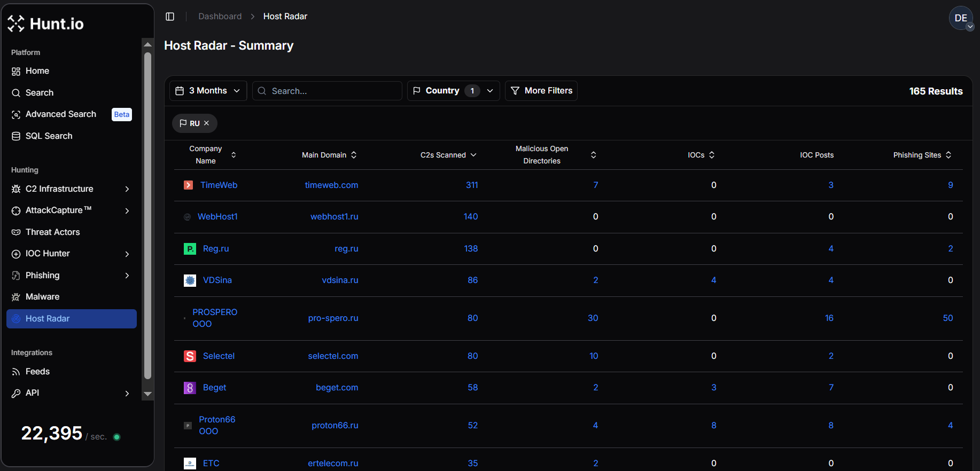Open the 3 Months time range dropdown

click(208, 91)
